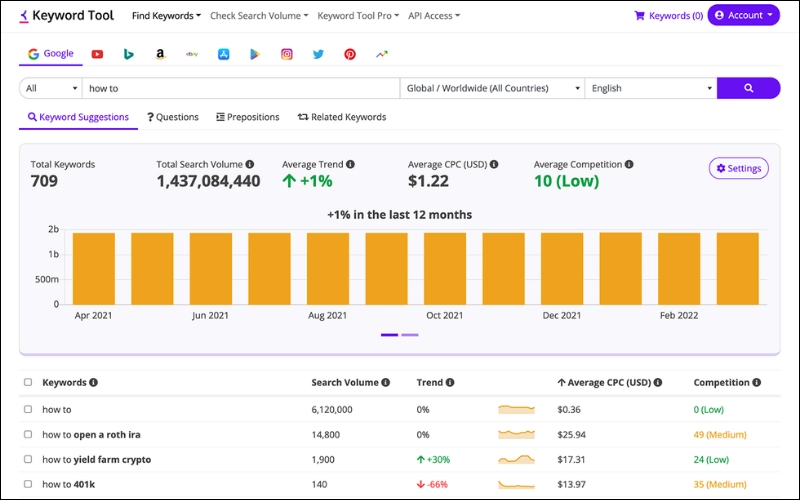800x500 pixels.
Task: Click info icon beside Keywords column header
Action: tap(93, 383)
